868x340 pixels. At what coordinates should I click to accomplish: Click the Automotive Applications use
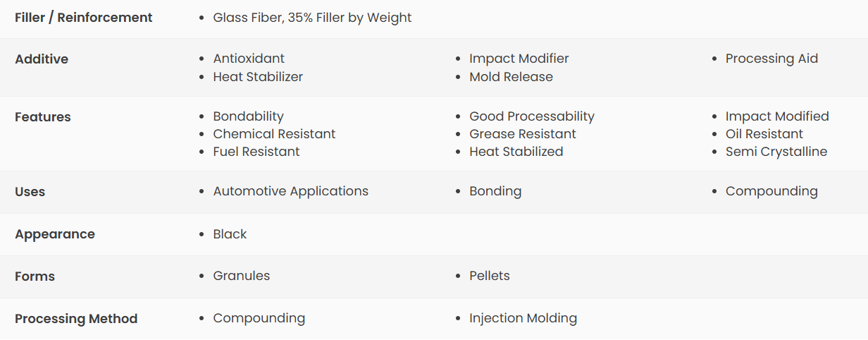click(x=290, y=191)
